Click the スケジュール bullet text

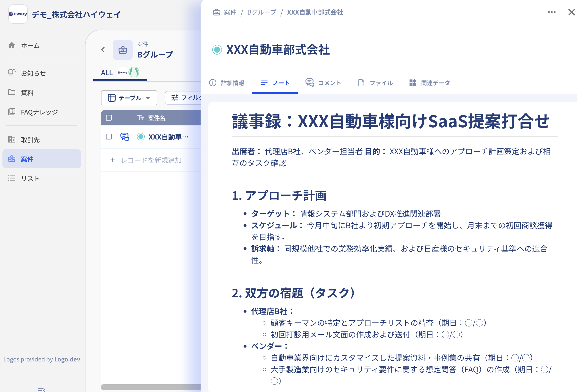click(402, 231)
